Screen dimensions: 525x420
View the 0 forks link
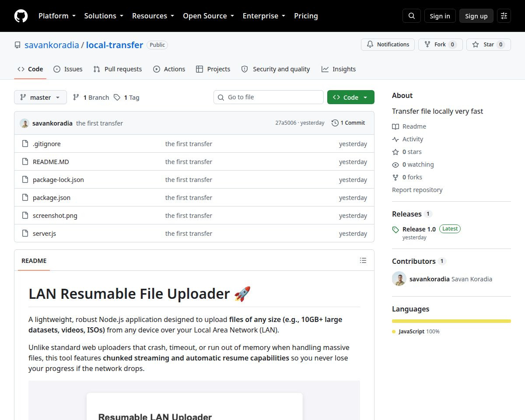(x=407, y=177)
